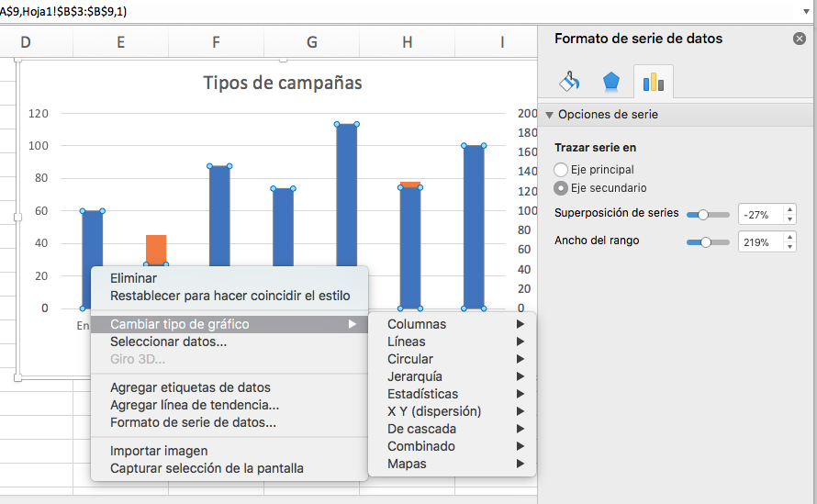
Task: Click the primary axis label 120
Action: (38, 114)
